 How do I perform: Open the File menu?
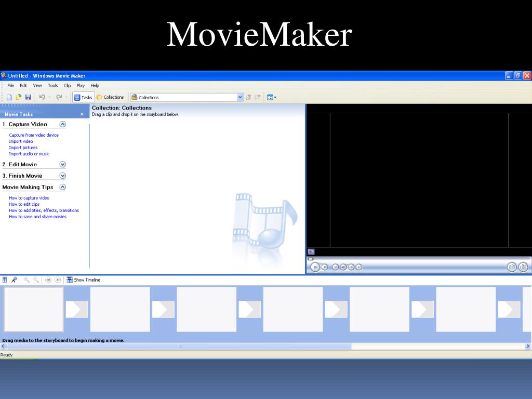[x=10, y=86]
